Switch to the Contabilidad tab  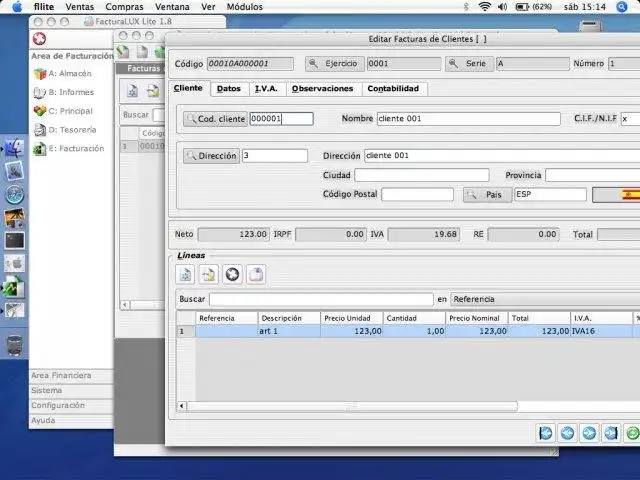pyautogui.click(x=393, y=89)
